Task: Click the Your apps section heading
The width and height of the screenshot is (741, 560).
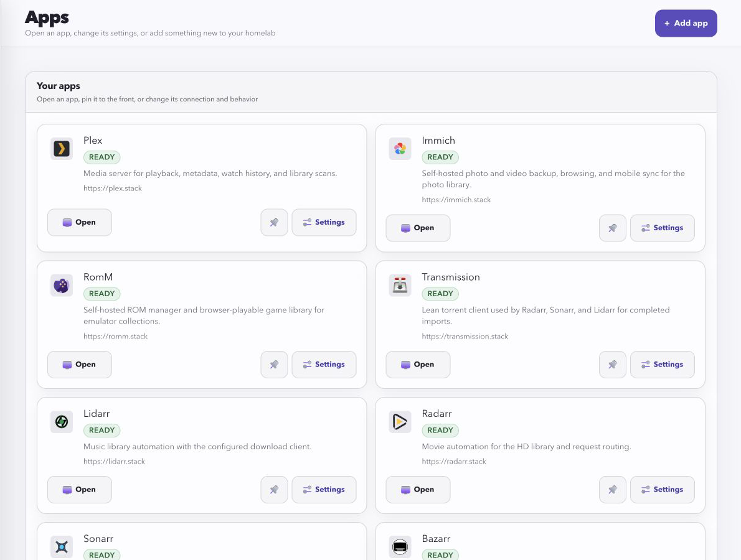Action: tap(58, 86)
